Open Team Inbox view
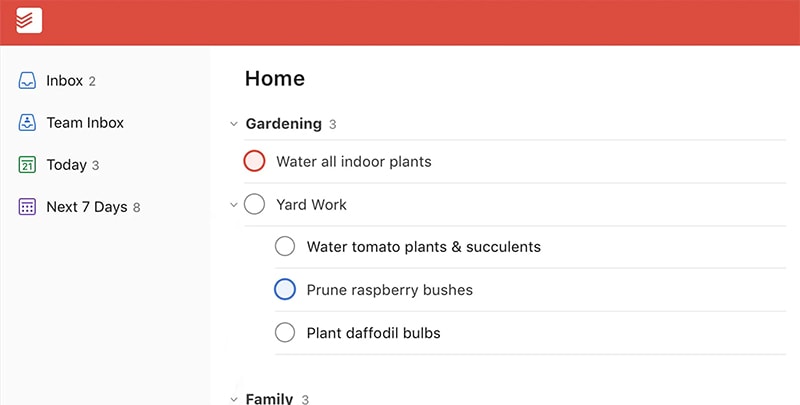This screenshot has height=405, width=800. pos(85,122)
